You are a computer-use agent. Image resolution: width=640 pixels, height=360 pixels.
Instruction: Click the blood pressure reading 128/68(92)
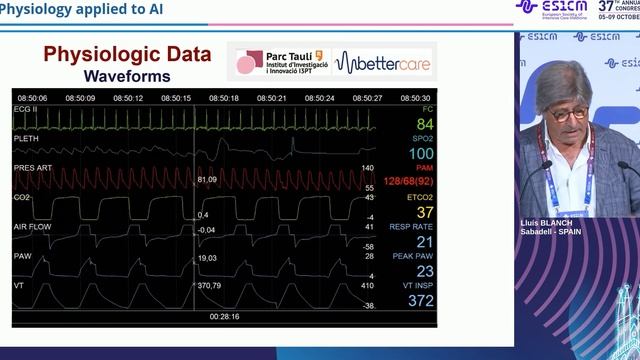(x=409, y=181)
